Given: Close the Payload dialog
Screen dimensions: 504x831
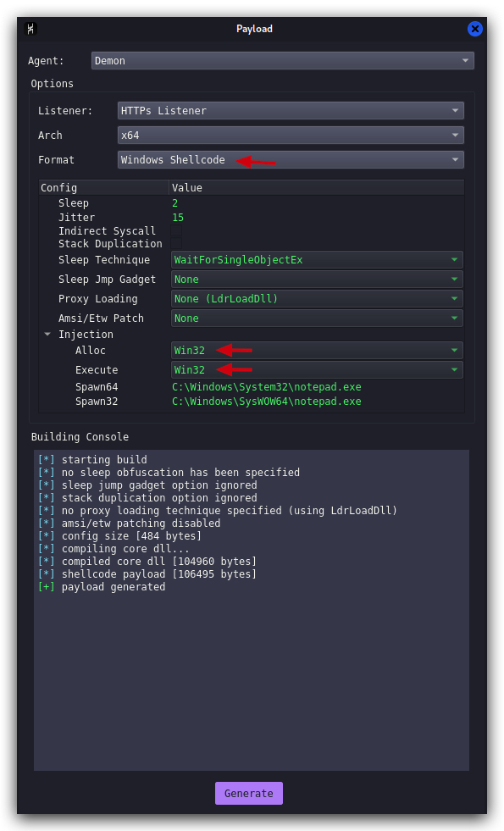Looking at the screenshot, I should [x=475, y=29].
